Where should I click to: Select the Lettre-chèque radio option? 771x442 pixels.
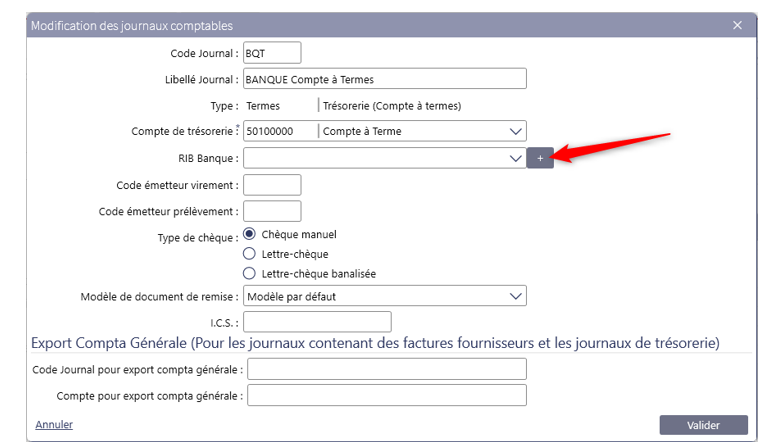(250, 254)
